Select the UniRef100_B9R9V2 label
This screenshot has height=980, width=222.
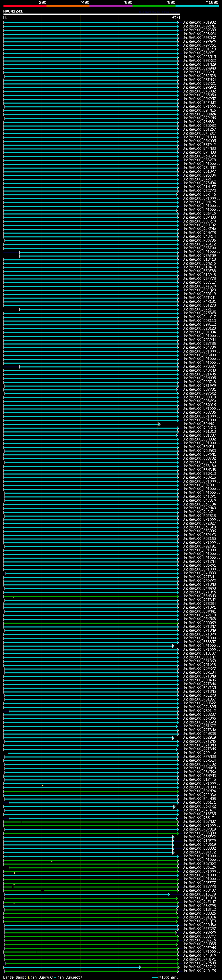[199, 87]
